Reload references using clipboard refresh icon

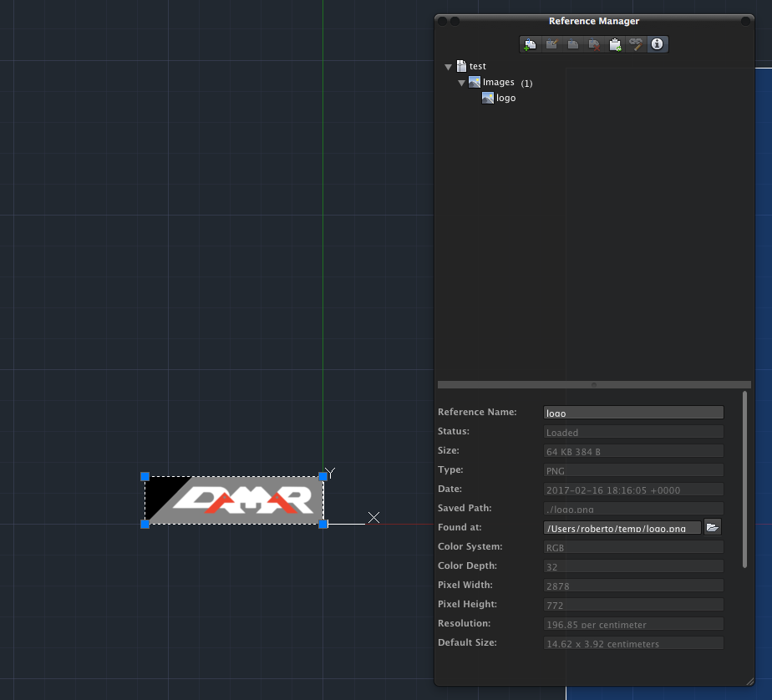(615, 44)
